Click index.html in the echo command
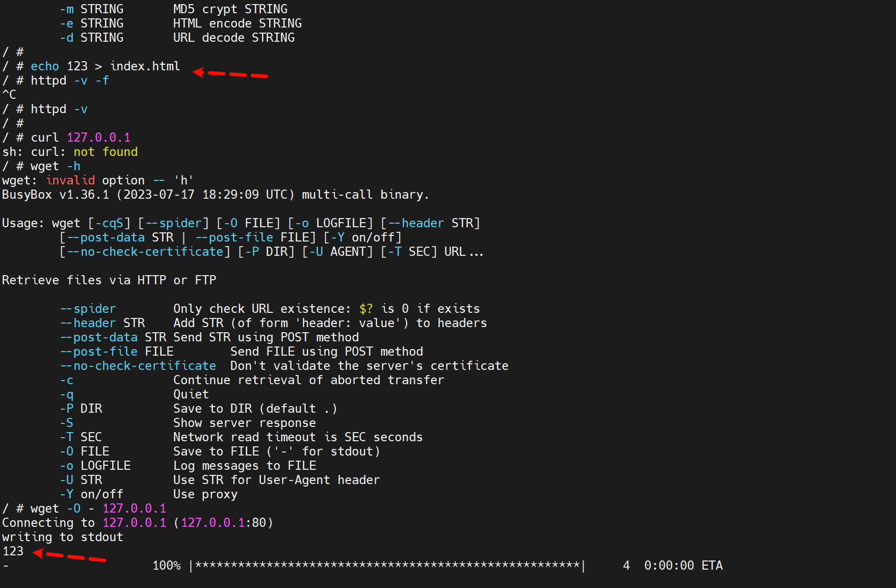 pyautogui.click(x=145, y=66)
